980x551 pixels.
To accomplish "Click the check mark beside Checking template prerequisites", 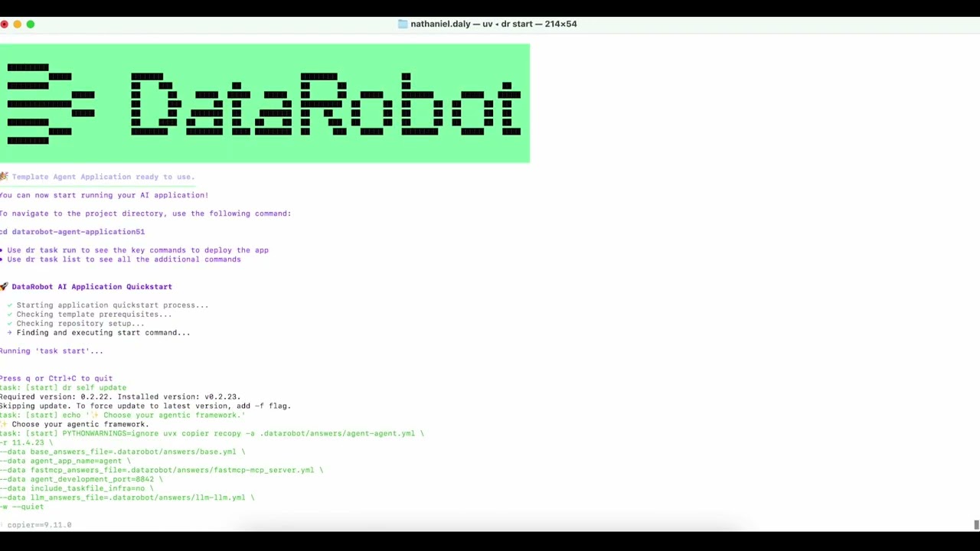I will tap(10, 315).
